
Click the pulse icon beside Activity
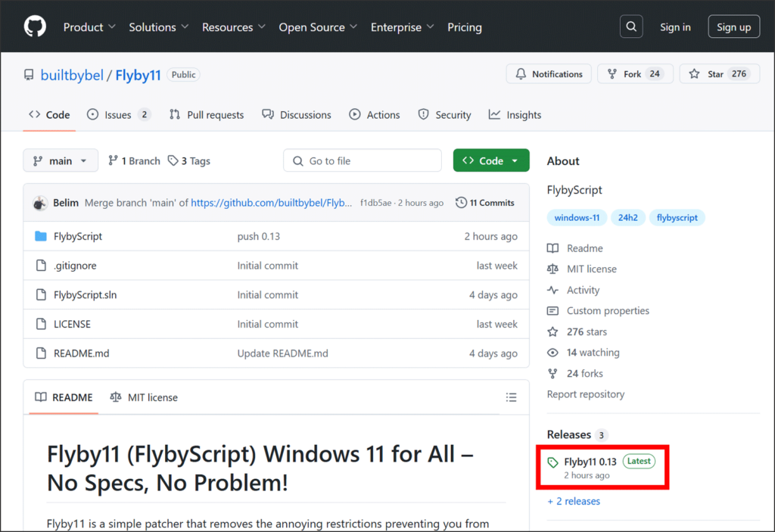click(x=552, y=290)
